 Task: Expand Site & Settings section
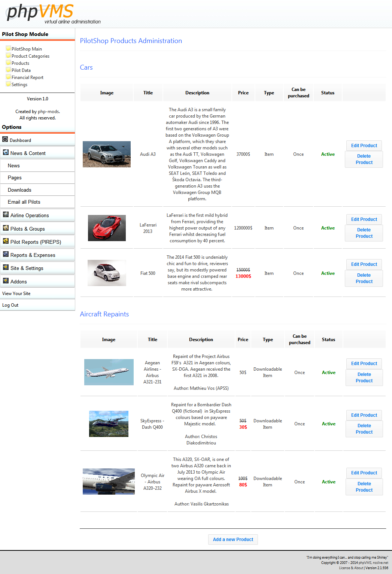click(37, 268)
